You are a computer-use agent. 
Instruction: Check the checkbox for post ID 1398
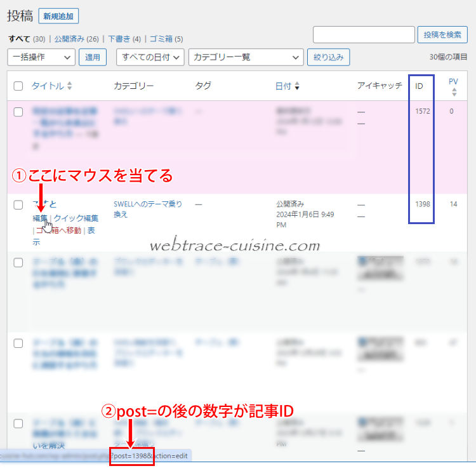18,204
